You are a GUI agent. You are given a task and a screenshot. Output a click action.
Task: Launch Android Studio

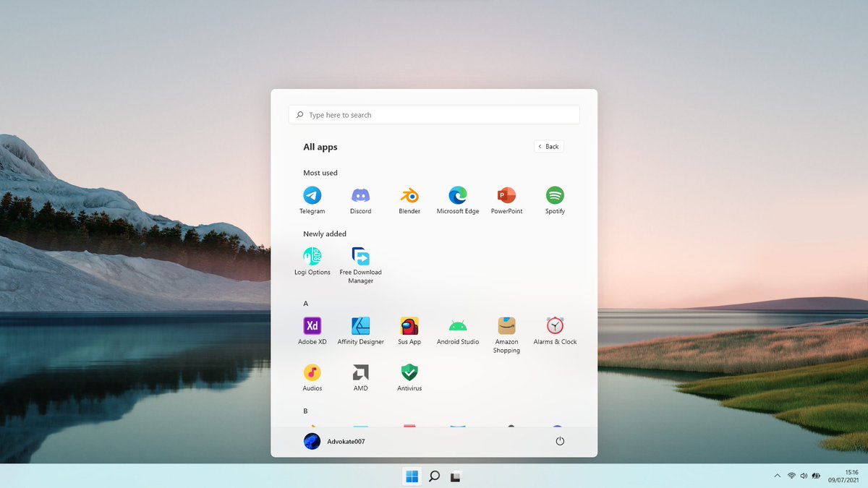(x=458, y=331)
